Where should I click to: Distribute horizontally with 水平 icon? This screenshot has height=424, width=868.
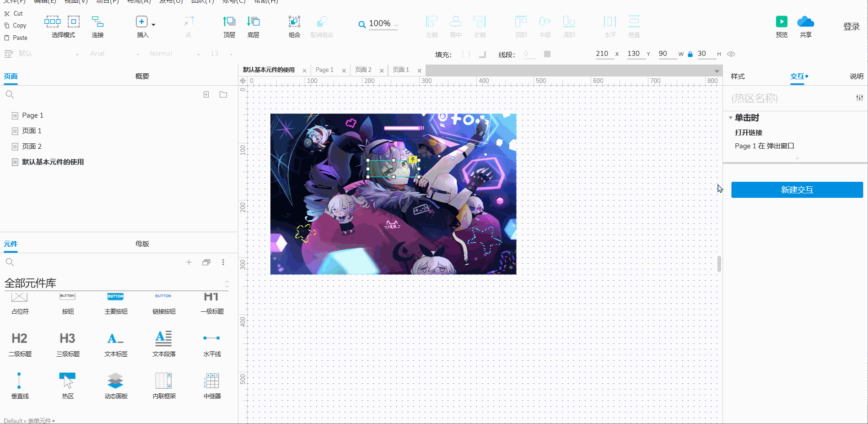[610, 22]
